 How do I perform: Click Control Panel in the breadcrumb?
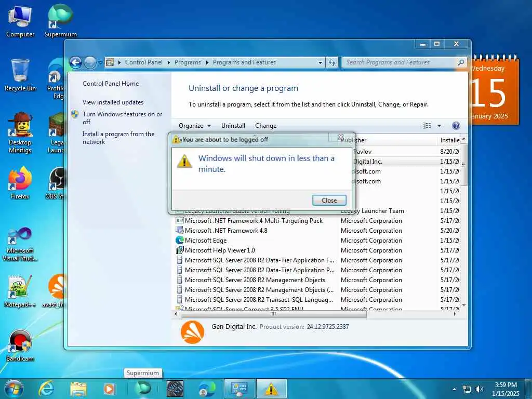click(x=144, y=62)
